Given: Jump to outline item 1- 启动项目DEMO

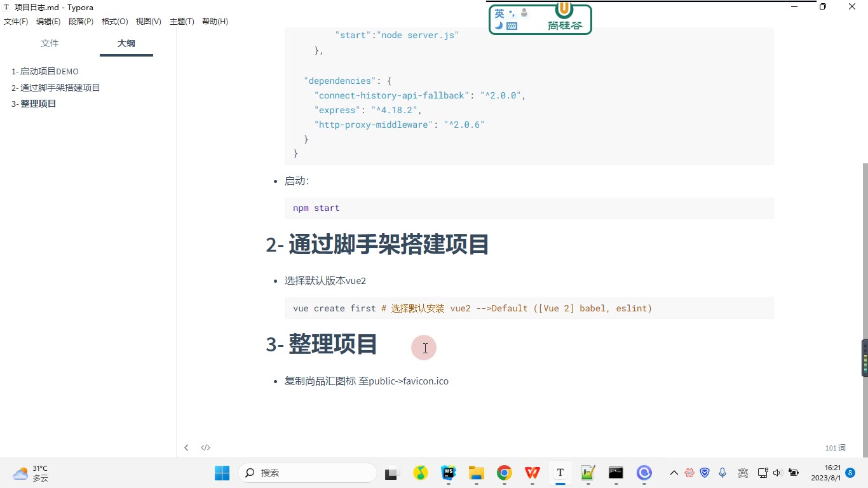Looking at the screenshot, I should pyautogui.click(x=45, y=71).
